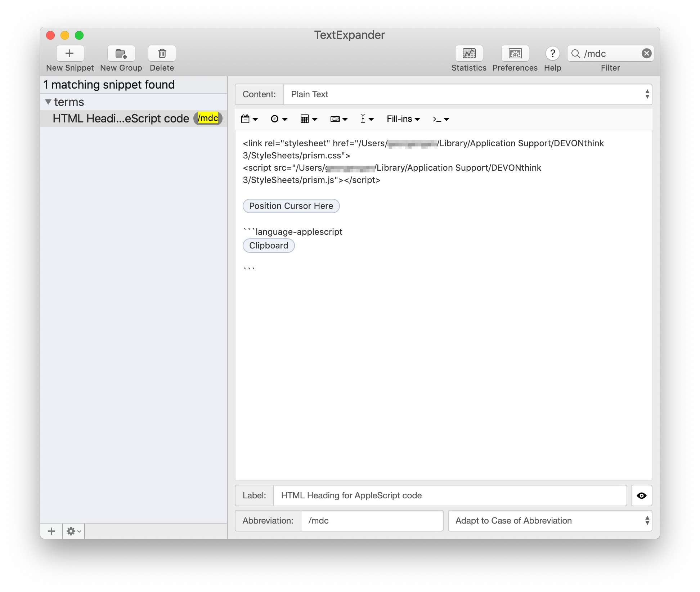The width and height of the screenshot is (700, 592).
Task: Open the Adapt to Case of Abbreviation dropdown
Action: pos(549,521)
